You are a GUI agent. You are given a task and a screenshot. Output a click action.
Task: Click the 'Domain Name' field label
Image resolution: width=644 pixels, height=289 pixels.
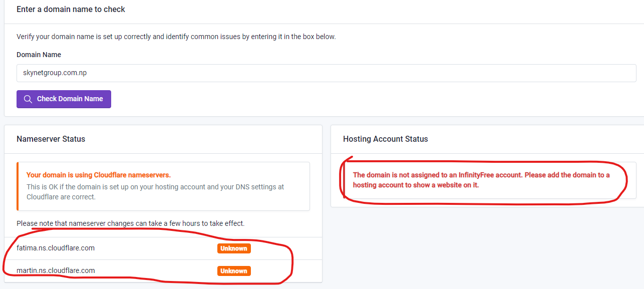click(x=39, y=55)
